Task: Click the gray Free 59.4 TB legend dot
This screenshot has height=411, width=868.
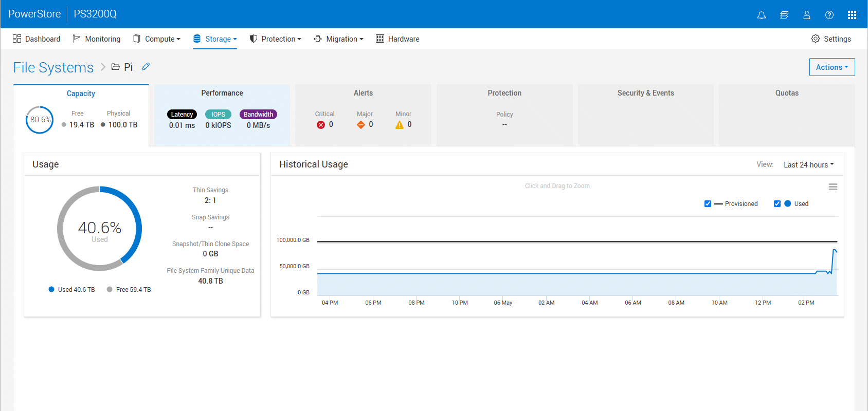Action: [110, 289]
